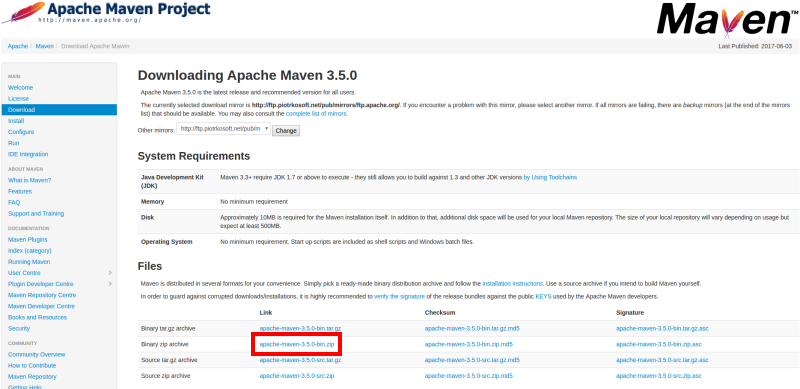Click the Last Published date text
The image size is (800, 389).
755,46
